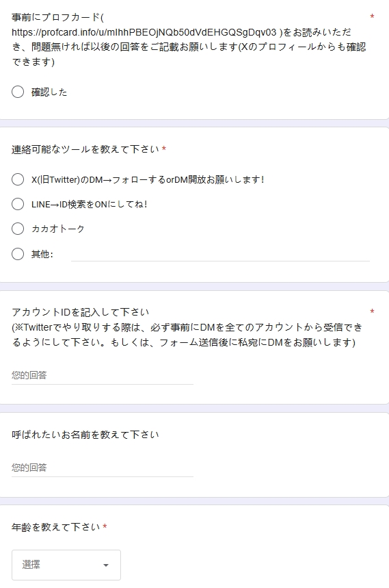Pick the カカオトーク radio circle

click(x=18, y=229)
